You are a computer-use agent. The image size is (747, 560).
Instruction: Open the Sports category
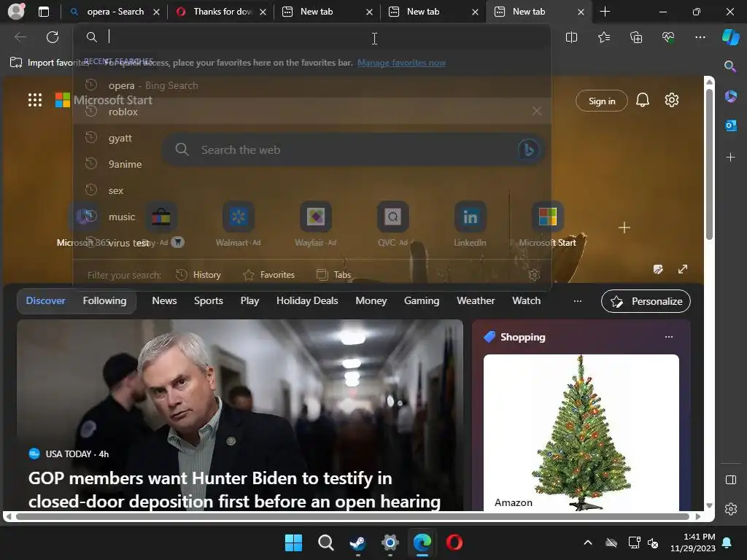(208, 300)
